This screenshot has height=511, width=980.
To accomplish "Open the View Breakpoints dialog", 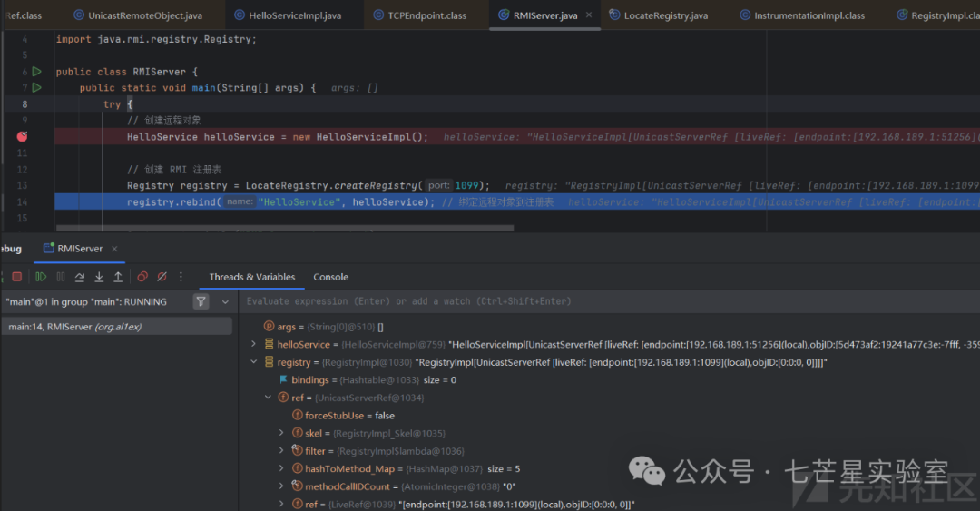I will (x=142, y=277).
